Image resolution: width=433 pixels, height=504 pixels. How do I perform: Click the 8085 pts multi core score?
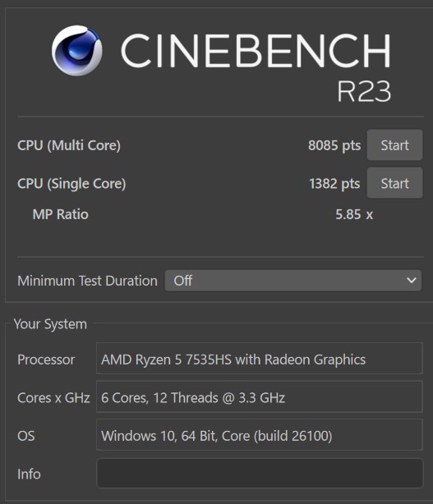(334, 145)
